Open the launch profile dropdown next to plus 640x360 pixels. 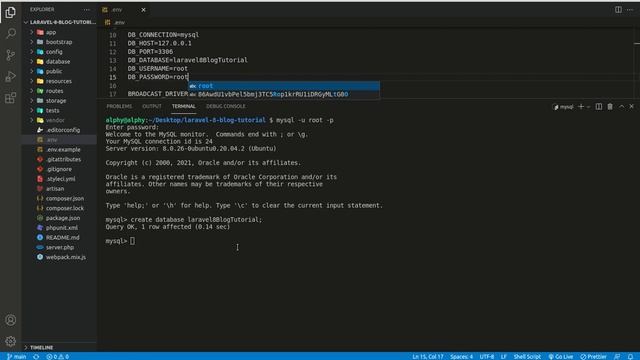[588, 107]
